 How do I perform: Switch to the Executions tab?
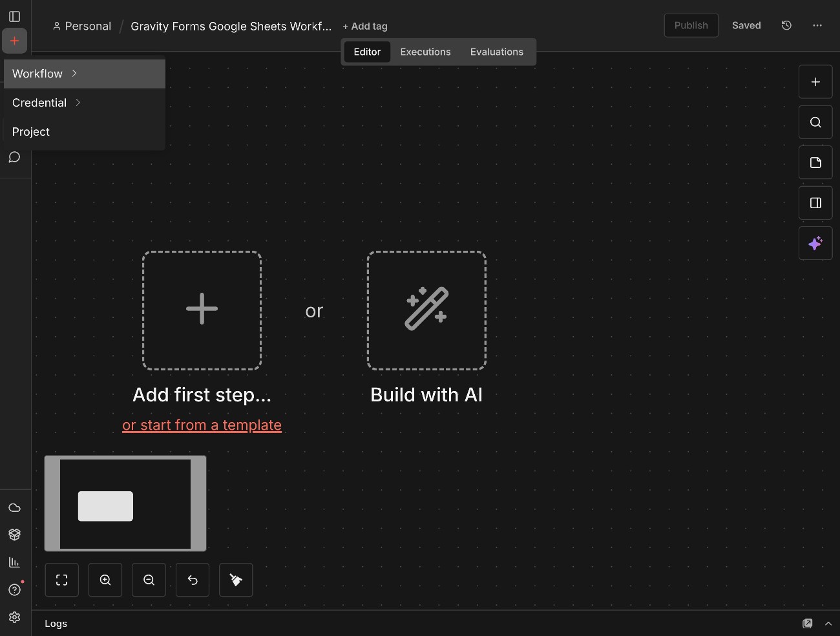425,52
